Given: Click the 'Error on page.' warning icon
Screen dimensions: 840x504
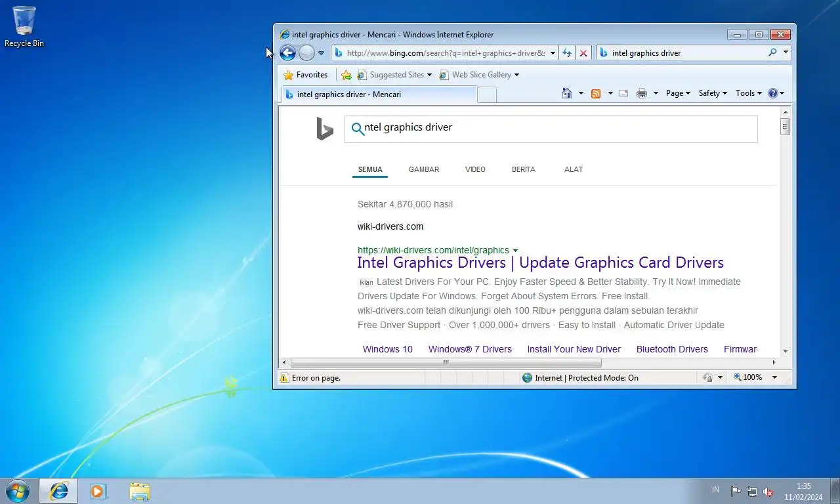Looking at the screenshot, I should (x=284, y=378).
